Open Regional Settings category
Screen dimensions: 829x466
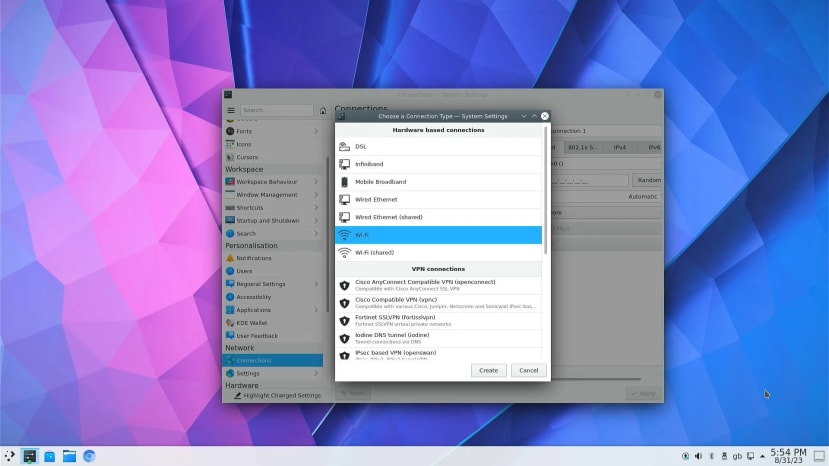pos(273,284)
